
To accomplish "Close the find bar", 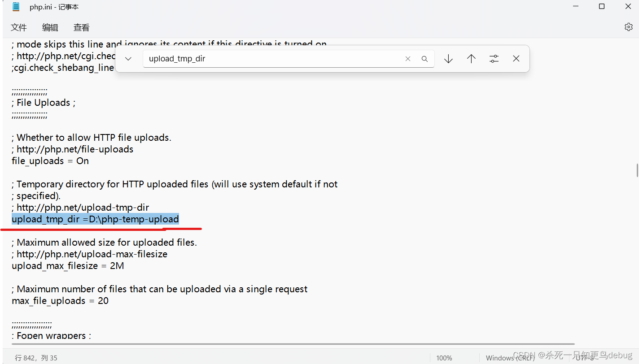I will pyautogui.click(x=516, y=59).
